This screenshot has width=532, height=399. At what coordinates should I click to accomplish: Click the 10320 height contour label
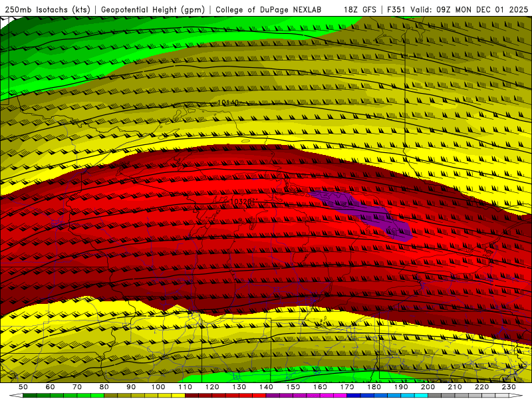tap(241, 201)
